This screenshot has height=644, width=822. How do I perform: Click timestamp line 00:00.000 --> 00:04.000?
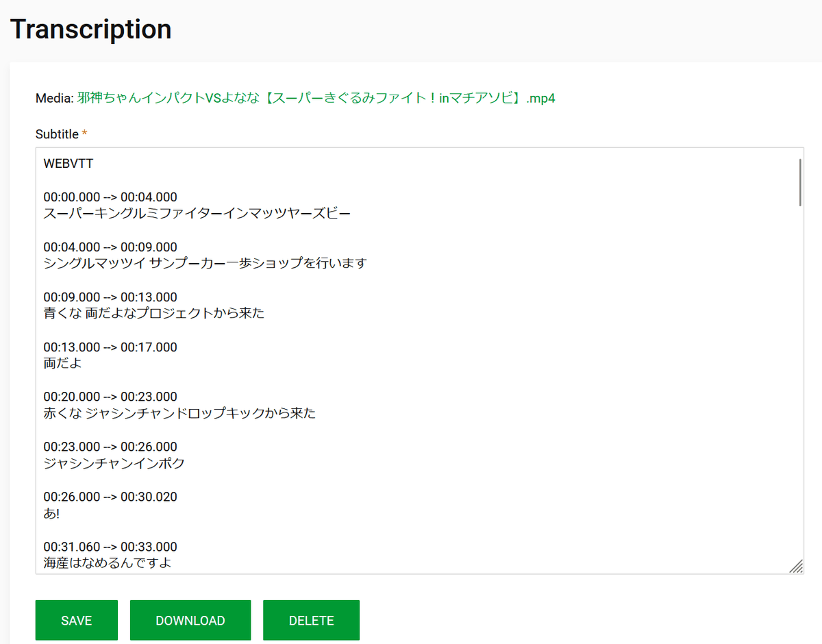coord(110,197)
